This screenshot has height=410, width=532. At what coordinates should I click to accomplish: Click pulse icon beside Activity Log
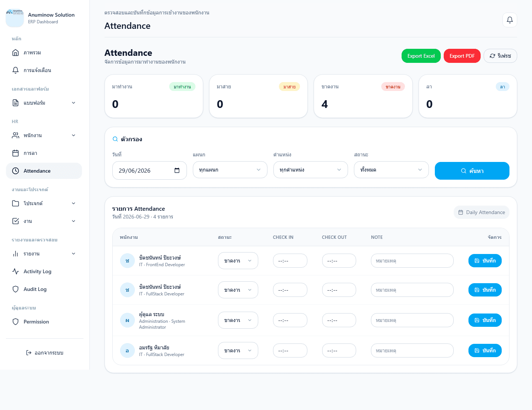pos(16,271)
